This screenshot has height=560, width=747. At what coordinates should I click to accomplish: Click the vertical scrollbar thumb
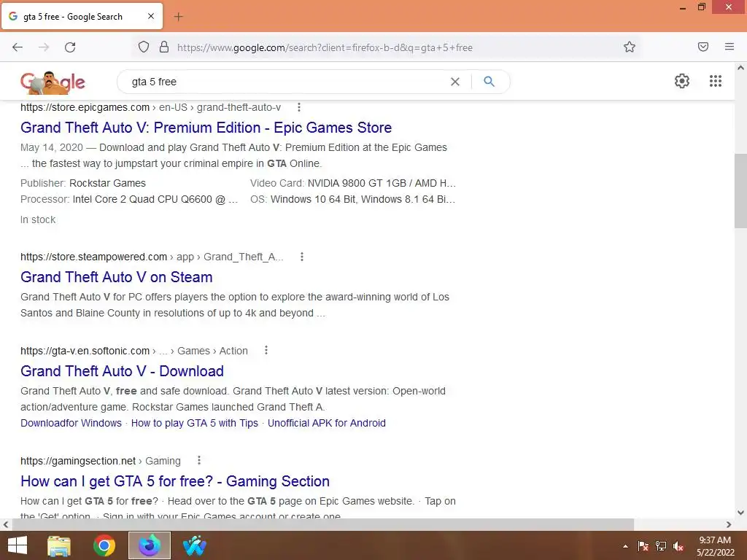740,192
